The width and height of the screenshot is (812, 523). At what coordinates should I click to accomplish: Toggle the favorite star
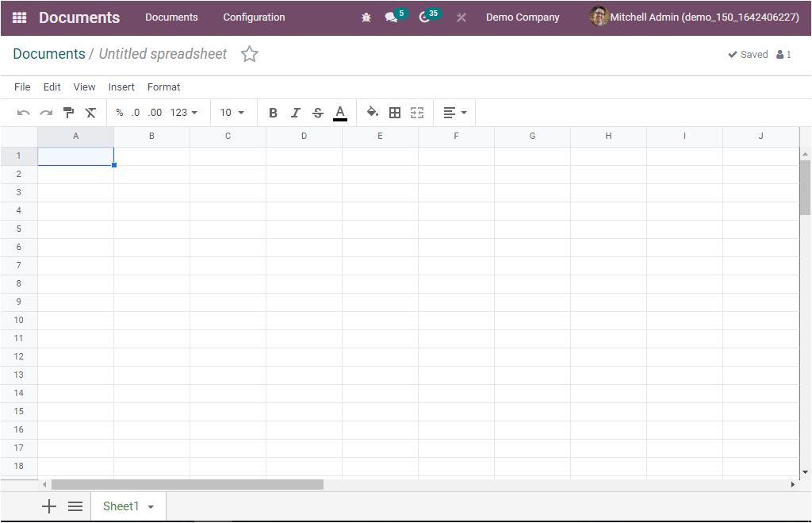tap(250, 54)
